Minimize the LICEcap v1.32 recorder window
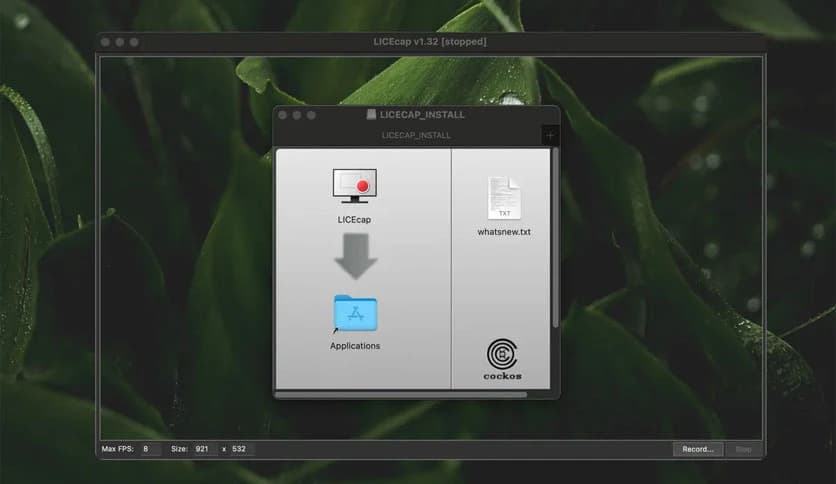The height and width of the screenshot is (484, 836). [120, 42]
